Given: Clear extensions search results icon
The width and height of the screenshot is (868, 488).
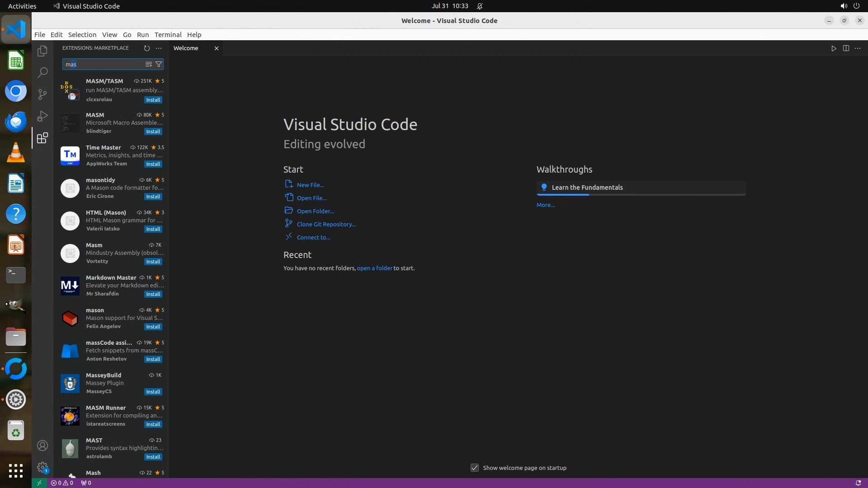Looking at the screenshot, I should (148, 64).
